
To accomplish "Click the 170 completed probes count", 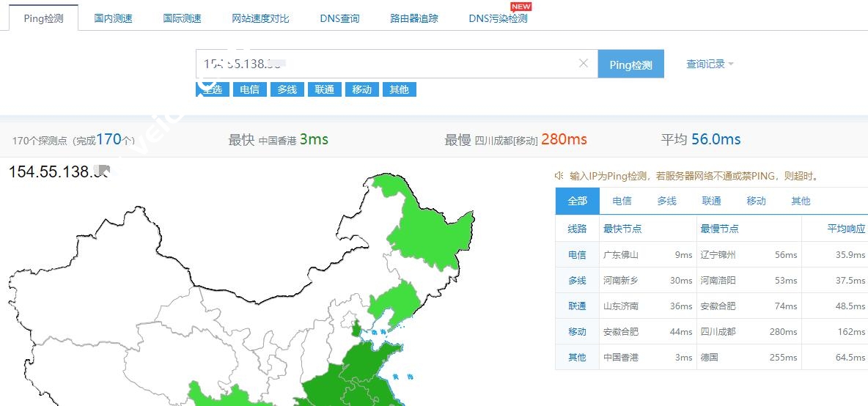I will click(108, 139).
